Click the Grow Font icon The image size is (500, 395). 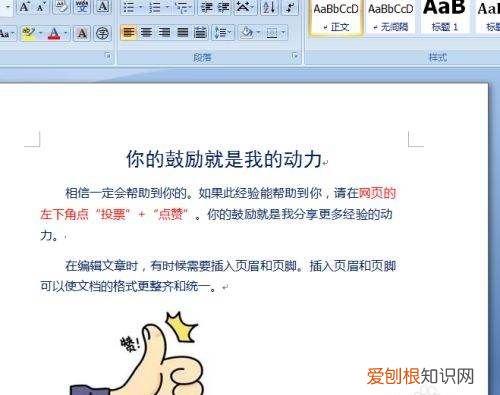[24, 7]
